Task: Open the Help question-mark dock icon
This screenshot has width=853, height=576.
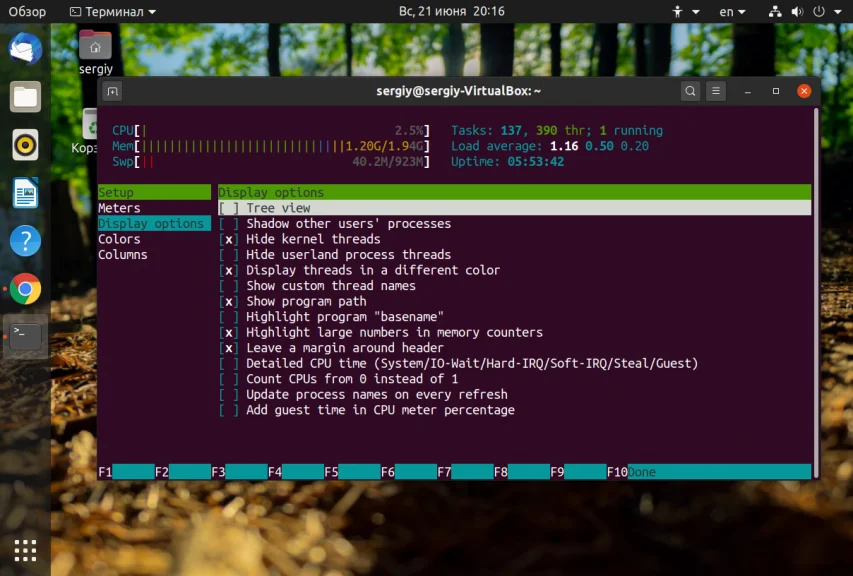Action: (x=25, y=240)
